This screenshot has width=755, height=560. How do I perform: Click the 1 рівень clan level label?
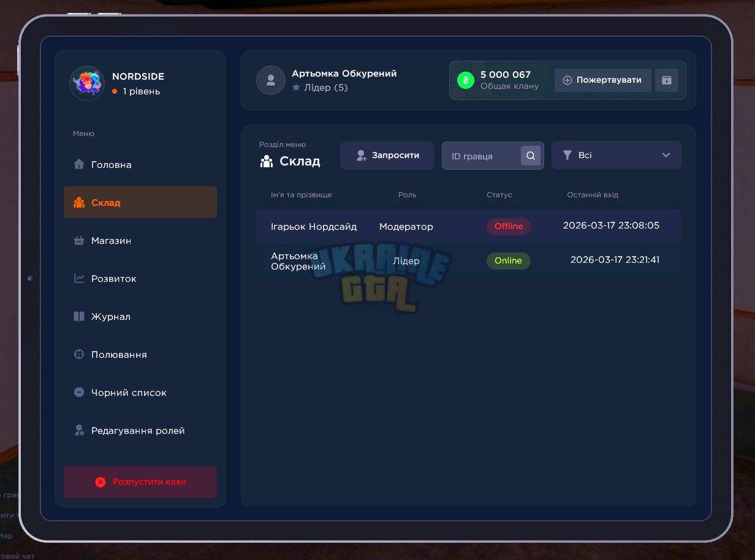(142, 91)
